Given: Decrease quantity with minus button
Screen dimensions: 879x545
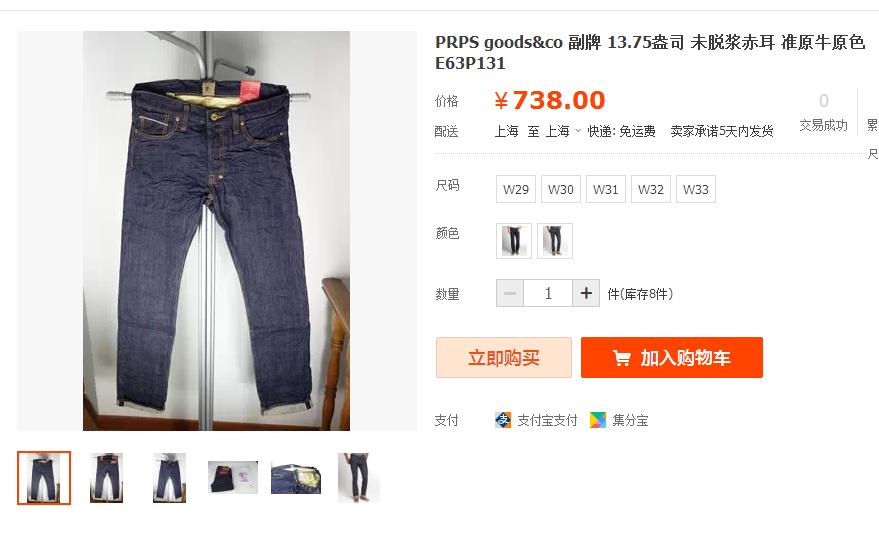Looking at the screenshot, I should coord(510,293).
